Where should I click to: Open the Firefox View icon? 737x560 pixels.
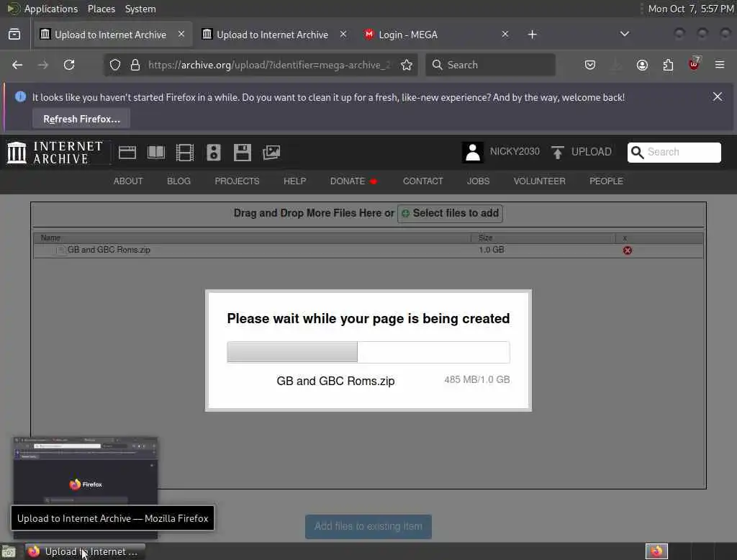(14, 35)
